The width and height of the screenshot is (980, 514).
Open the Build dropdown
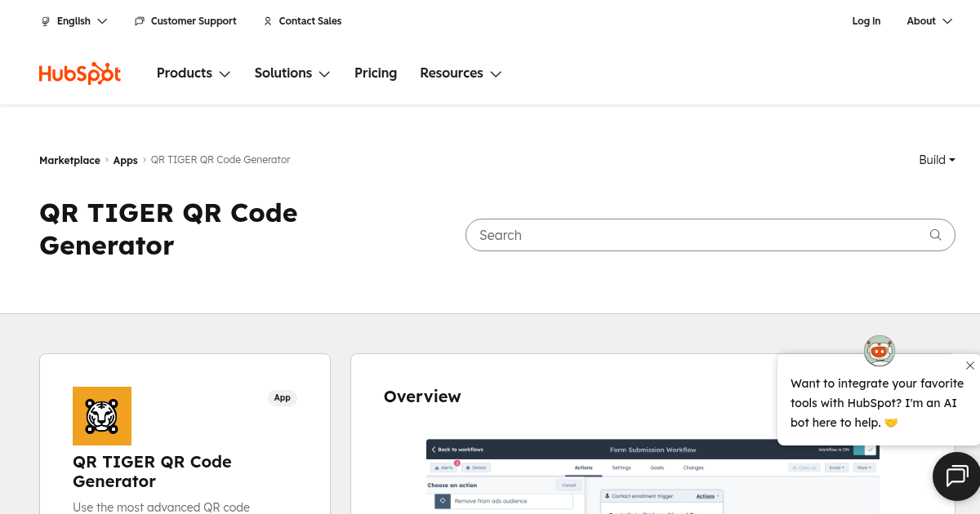[x=937, y=160]
